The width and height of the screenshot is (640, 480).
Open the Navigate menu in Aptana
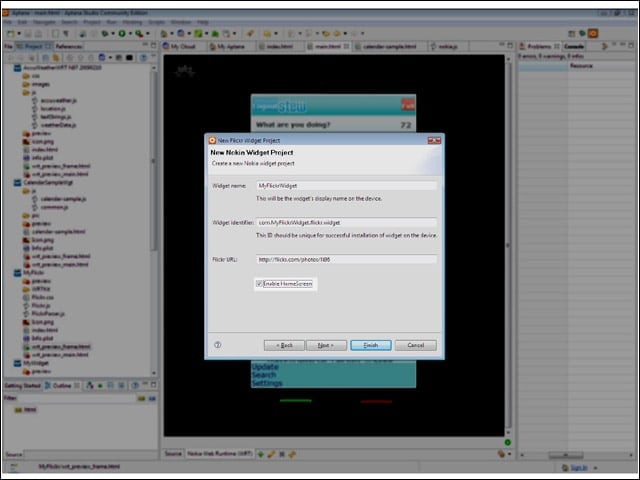(44, 22)
